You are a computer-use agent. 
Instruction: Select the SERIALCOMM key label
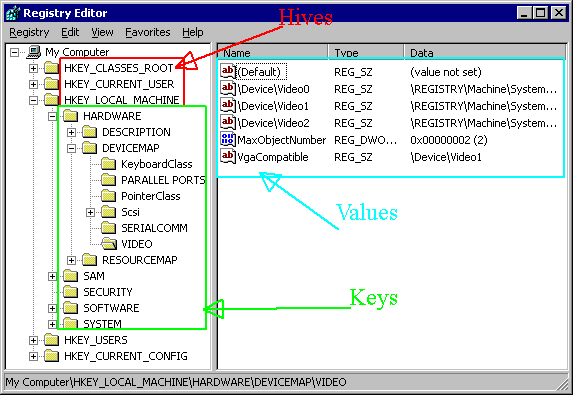pyautogui.click(x=154, y=228)
